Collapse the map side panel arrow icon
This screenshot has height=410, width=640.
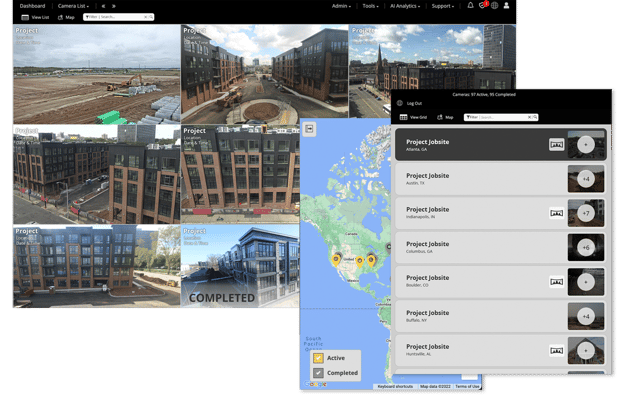[309, 129]
